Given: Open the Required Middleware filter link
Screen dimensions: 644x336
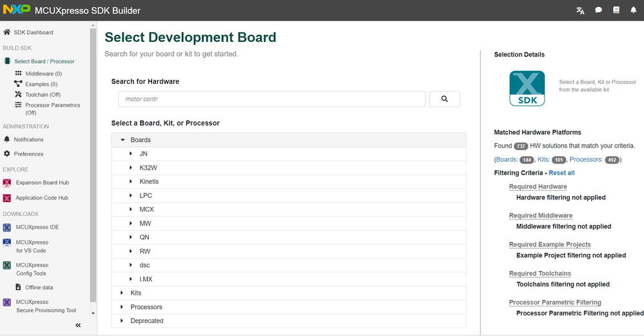Looking at the screenshot, I should coord(540,215).
